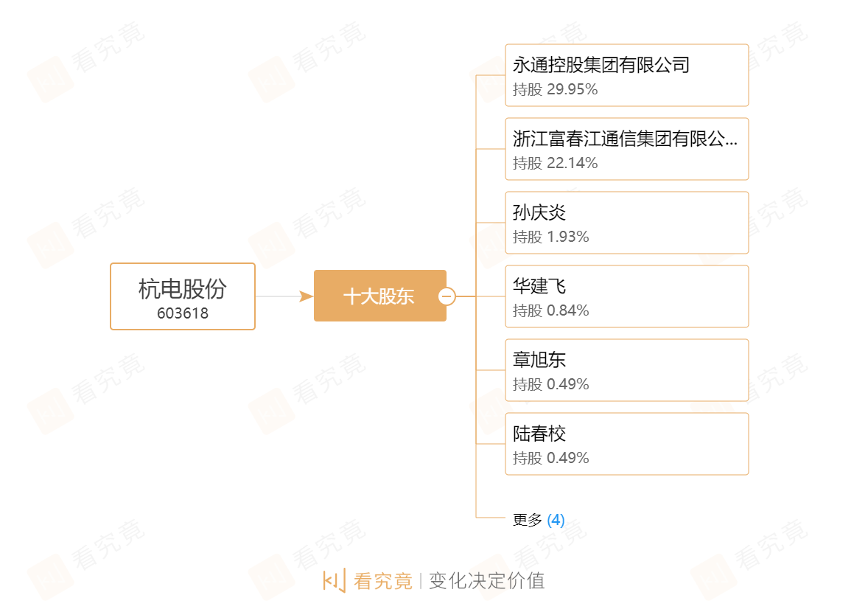
Task: Click the 持股 1.93% holding value
Action: click(551, 237)
